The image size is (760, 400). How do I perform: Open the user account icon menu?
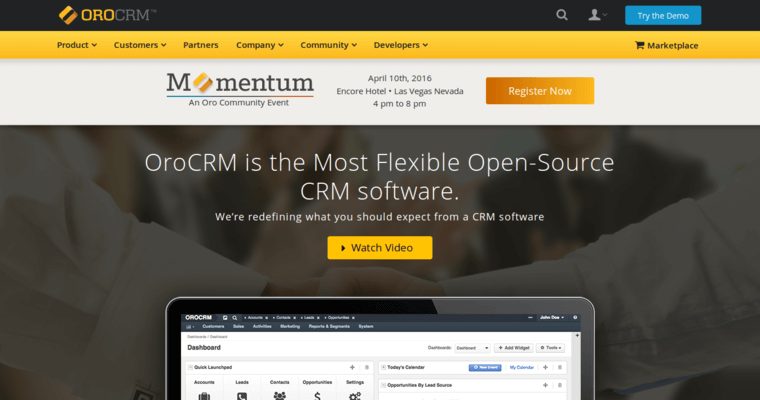tap(597, 15)
